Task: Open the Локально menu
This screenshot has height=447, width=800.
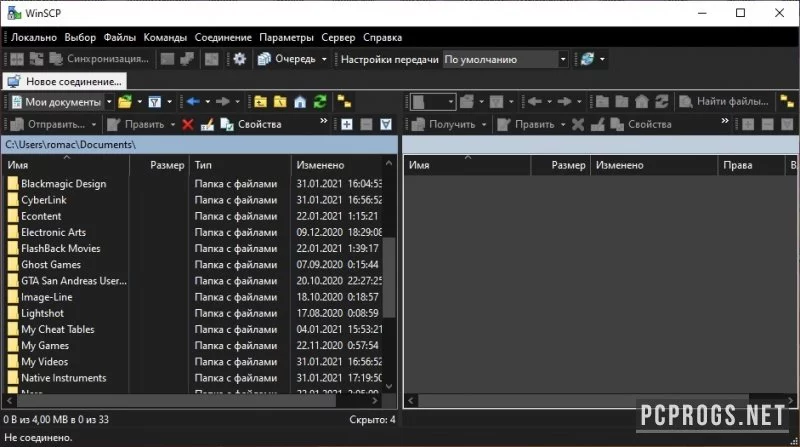Action: (34, 37)
